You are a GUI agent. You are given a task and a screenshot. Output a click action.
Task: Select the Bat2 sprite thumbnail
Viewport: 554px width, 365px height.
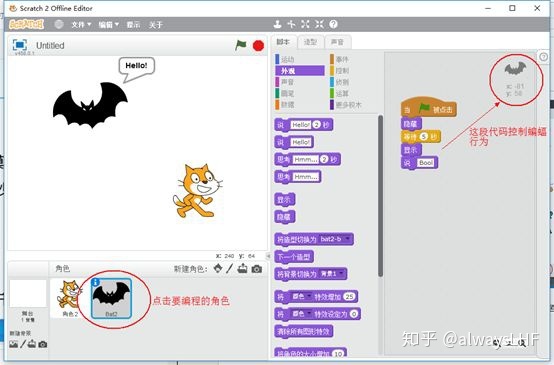tap(111, 298)
